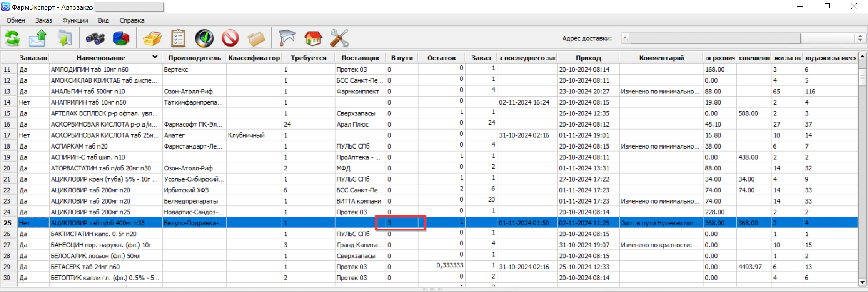Open settings with wrench and screwdriver icon
Screen dimensions: 868x292
pyautogui.click(x=339, y=38)
